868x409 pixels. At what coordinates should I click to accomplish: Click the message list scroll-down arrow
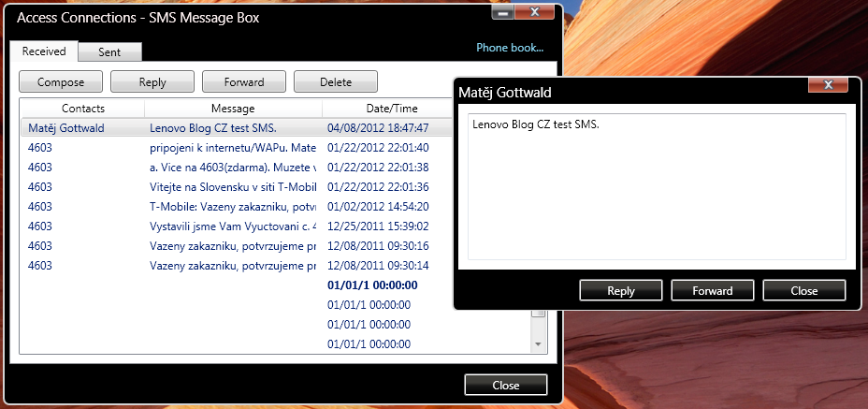click(538, 345)
